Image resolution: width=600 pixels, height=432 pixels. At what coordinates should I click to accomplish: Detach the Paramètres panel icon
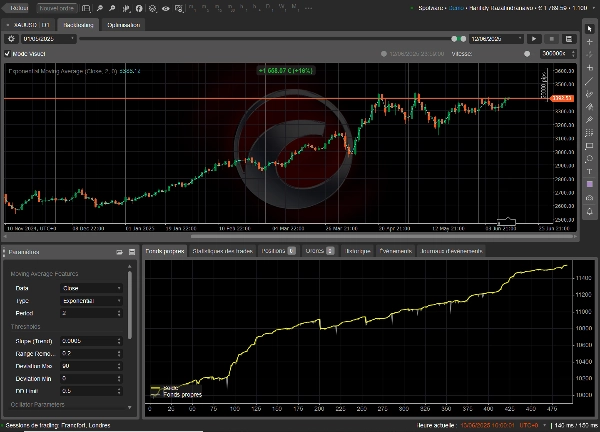120,252
